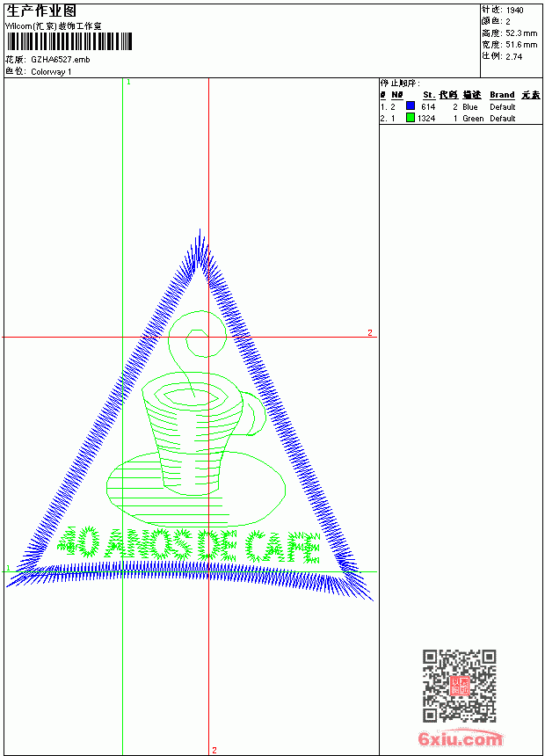
Task: Click the blue thread color swatch
Action: [411, 105]
